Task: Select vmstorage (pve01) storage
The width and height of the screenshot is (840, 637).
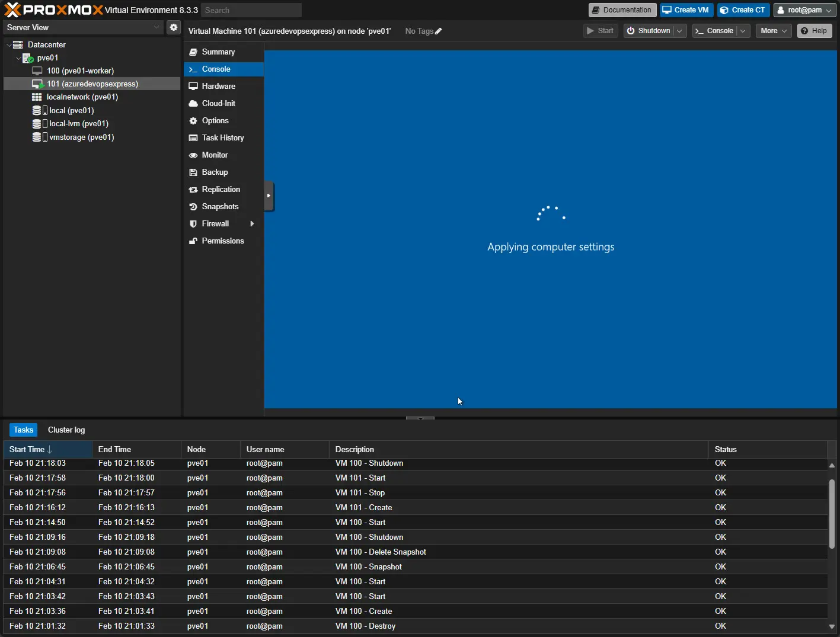Action: coord(81,137)
